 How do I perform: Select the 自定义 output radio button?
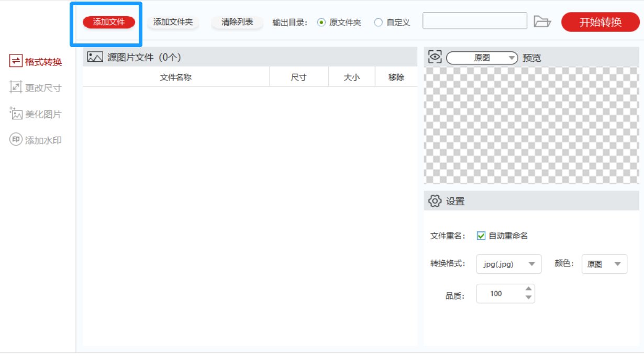pos(378,23)
